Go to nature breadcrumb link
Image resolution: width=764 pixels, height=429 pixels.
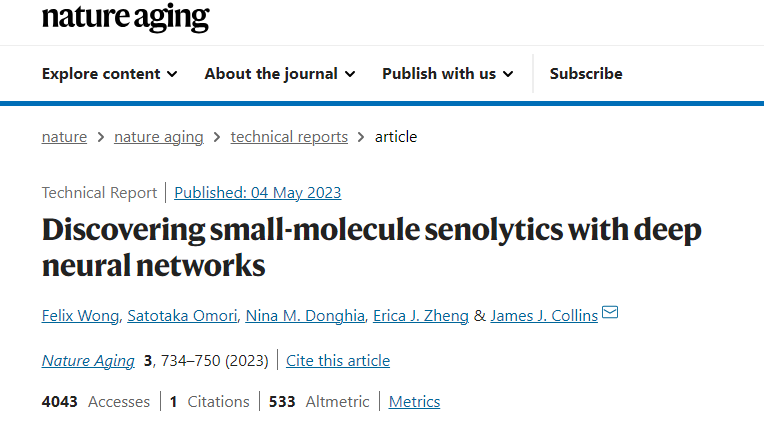coord(64,137)
